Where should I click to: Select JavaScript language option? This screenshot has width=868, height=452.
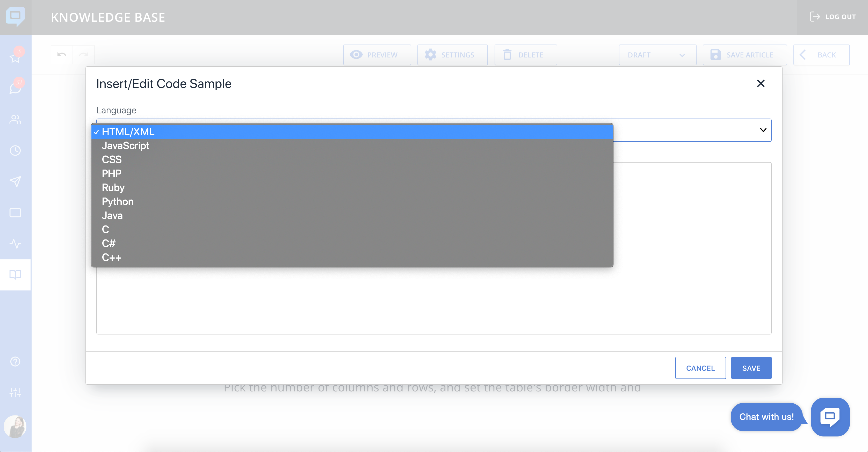352,145
